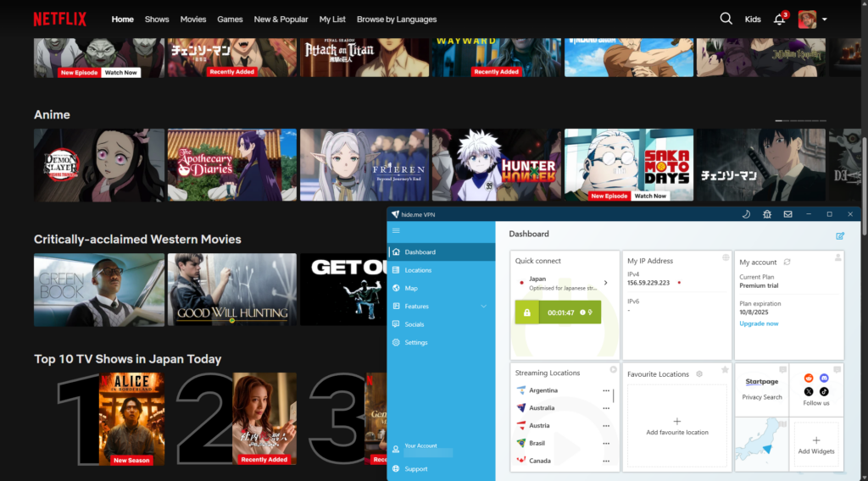Open Netflix notifications bell
This screenshot has height=481, width=868.
tap(779, 19)
